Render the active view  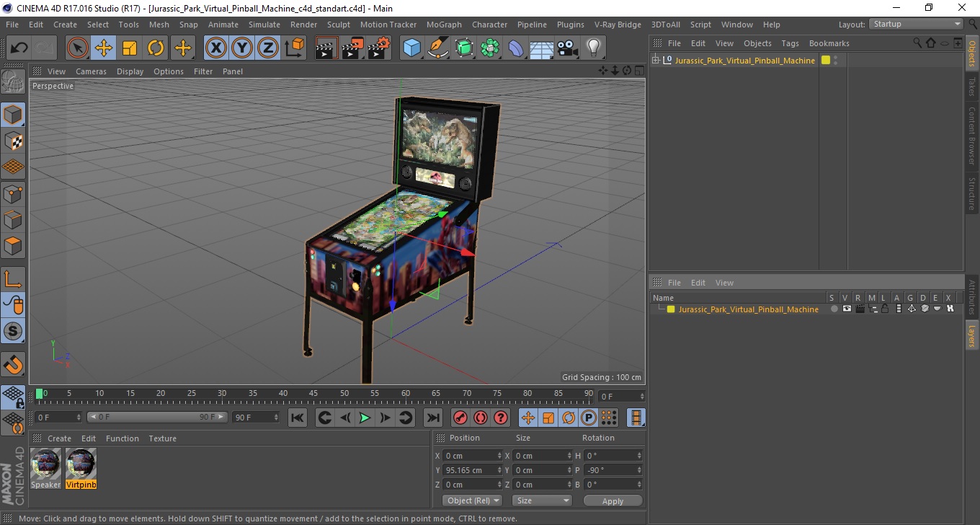tap(326, 48)
